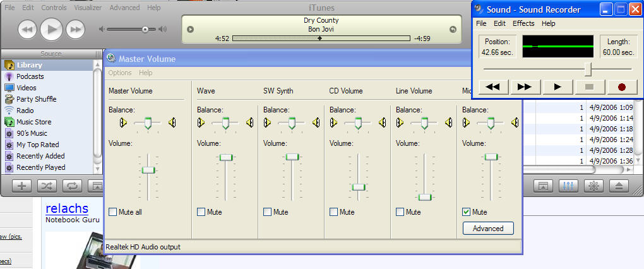The height and width of the screenshot is (269, 644).
Task: Click the Sound Recorder play button
Action: click(x=558, y=87)
